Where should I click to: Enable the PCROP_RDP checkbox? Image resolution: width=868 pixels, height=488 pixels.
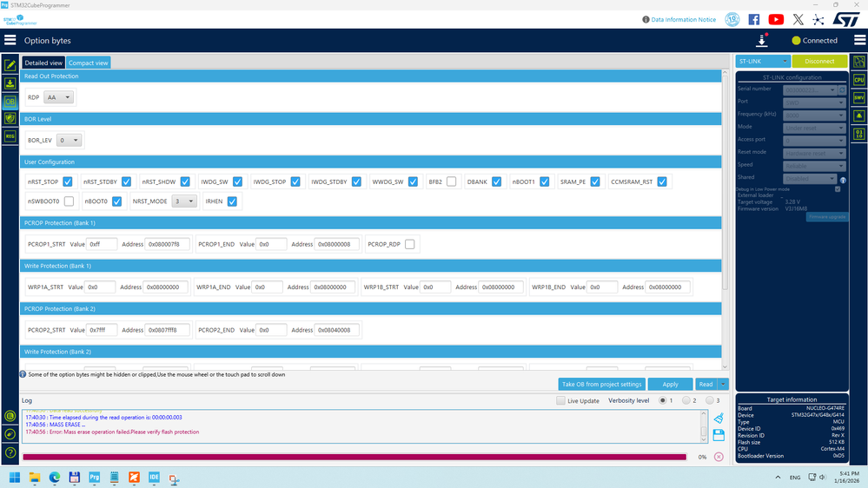point(409,244)
